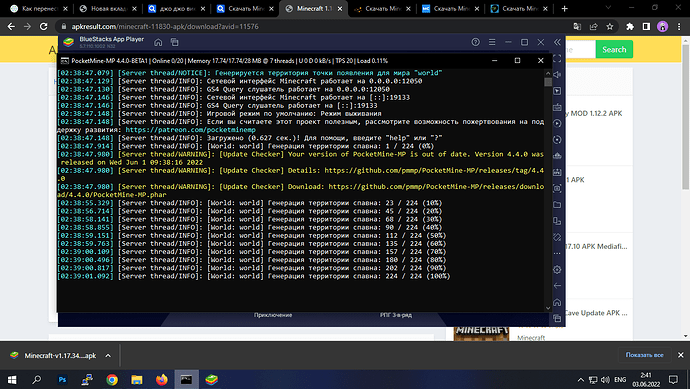Open the BlueStacks home icon in title bar

[x=158, y=42]
